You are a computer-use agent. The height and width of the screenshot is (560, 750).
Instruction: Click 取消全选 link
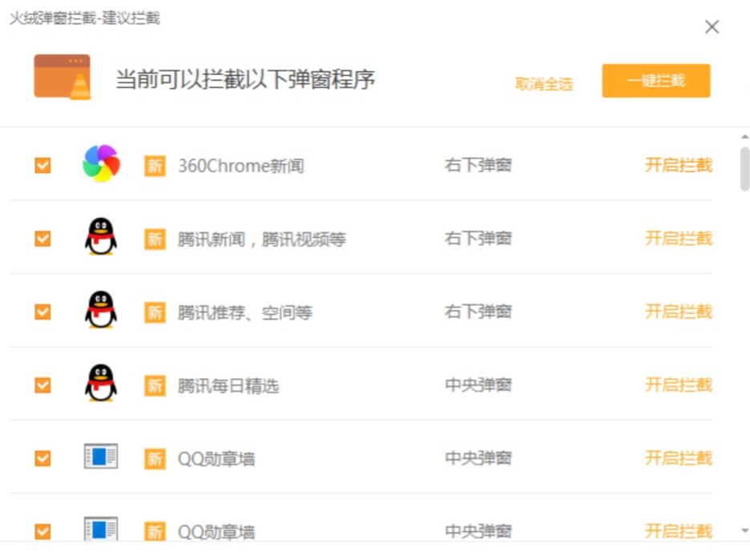pos(544,84)
